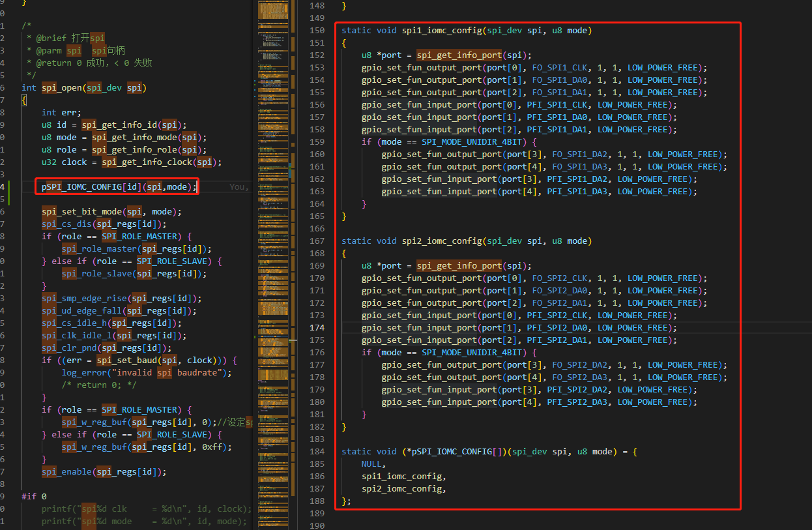Click spi2_iomc_config definition on line 167

tap(442, 241)
